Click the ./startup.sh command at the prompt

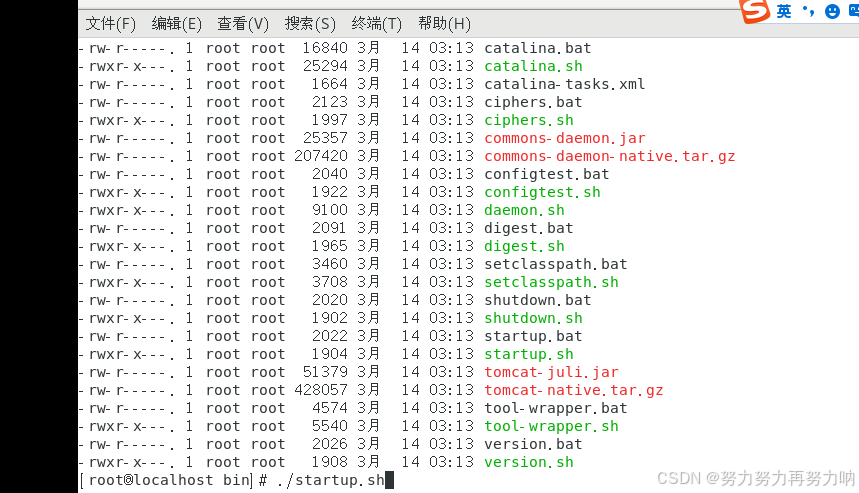(x=330, y=480)
